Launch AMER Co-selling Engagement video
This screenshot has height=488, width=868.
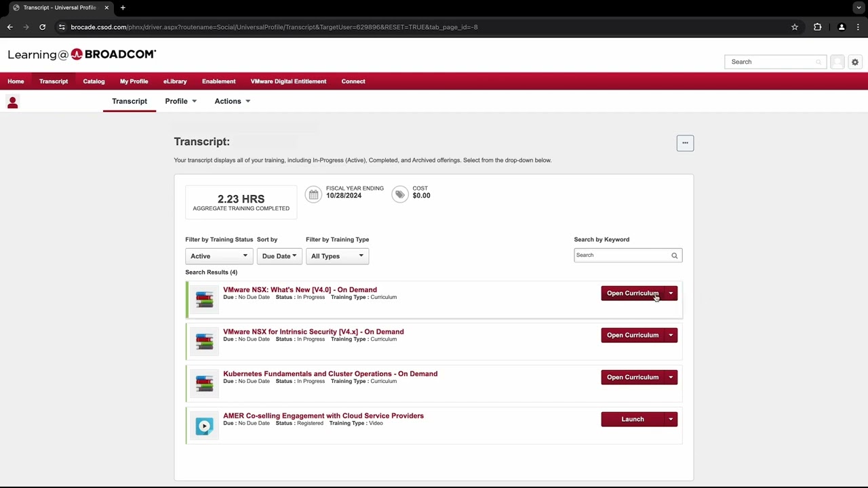pos(633,420)
